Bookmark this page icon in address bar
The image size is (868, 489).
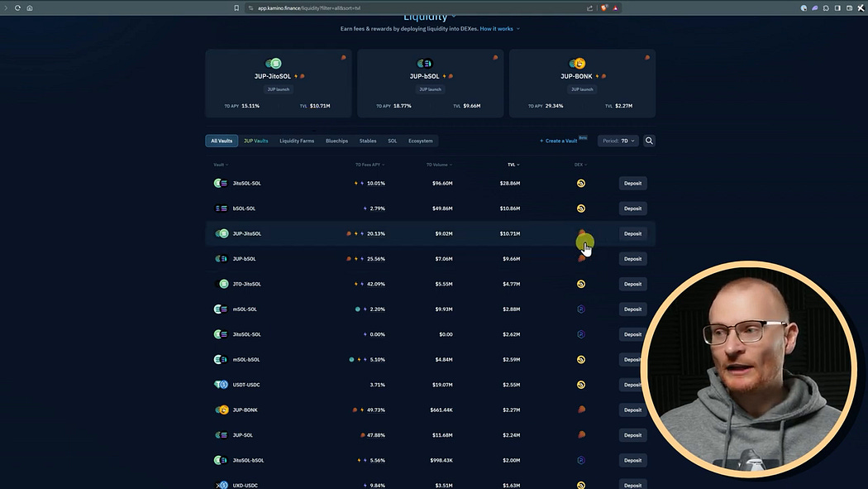(236, 7)
